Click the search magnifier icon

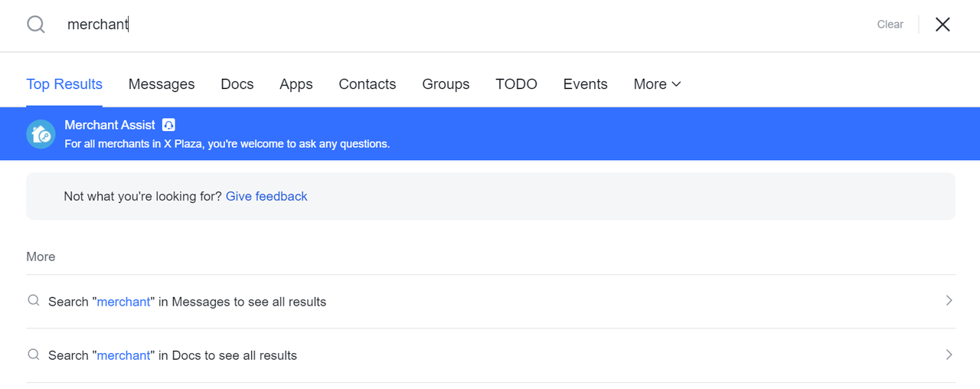(x=36, y=25)
